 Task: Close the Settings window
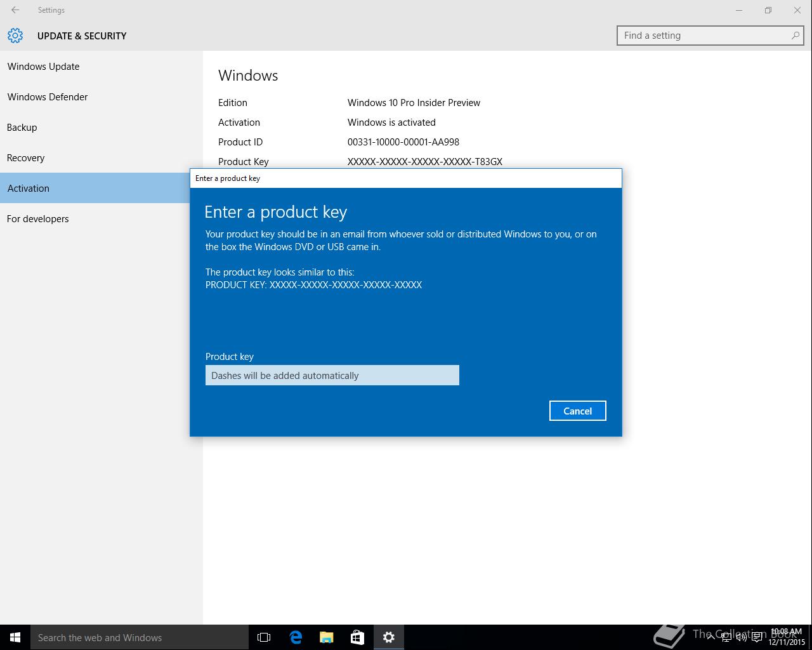(797, 10)
